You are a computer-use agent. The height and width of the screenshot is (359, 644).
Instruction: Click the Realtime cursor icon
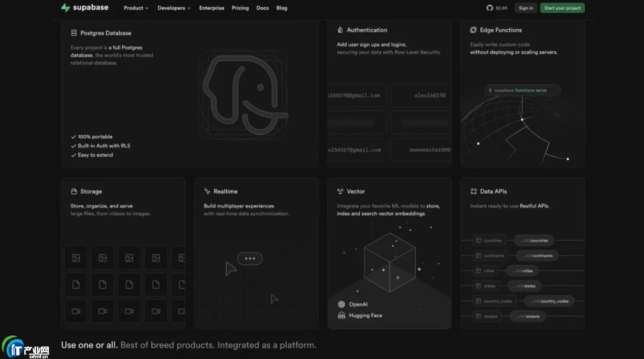click(207, 191)
